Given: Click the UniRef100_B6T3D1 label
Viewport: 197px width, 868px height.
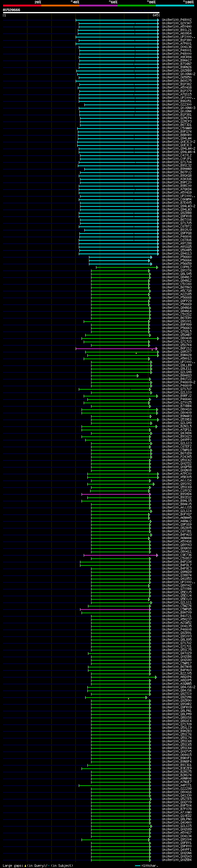Looking at the screenshot, I should 176,125.
